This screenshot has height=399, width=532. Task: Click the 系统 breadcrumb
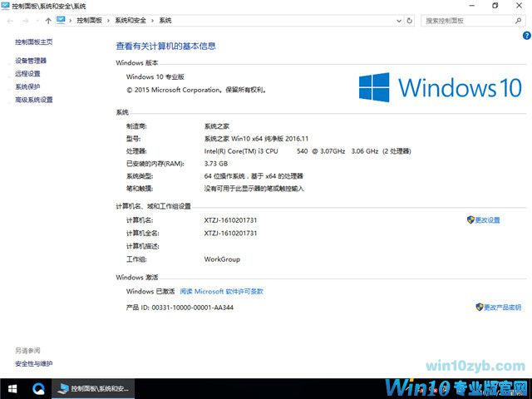165,20
